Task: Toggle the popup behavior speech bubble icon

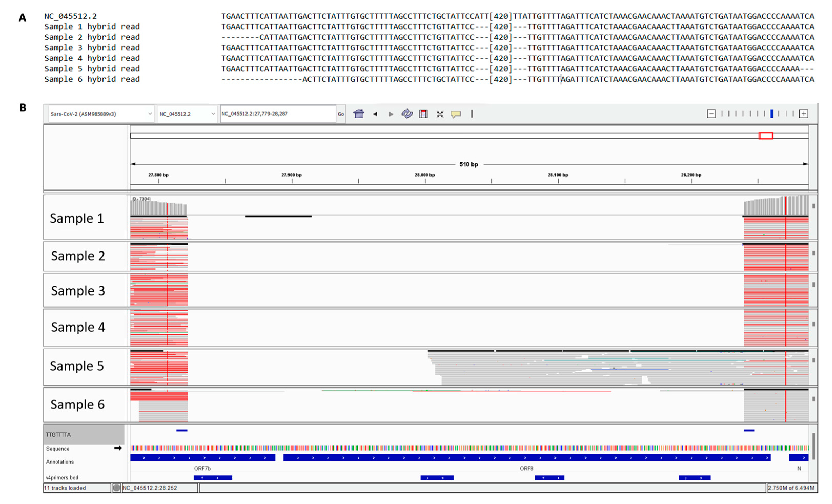Action: coord(456,114)
